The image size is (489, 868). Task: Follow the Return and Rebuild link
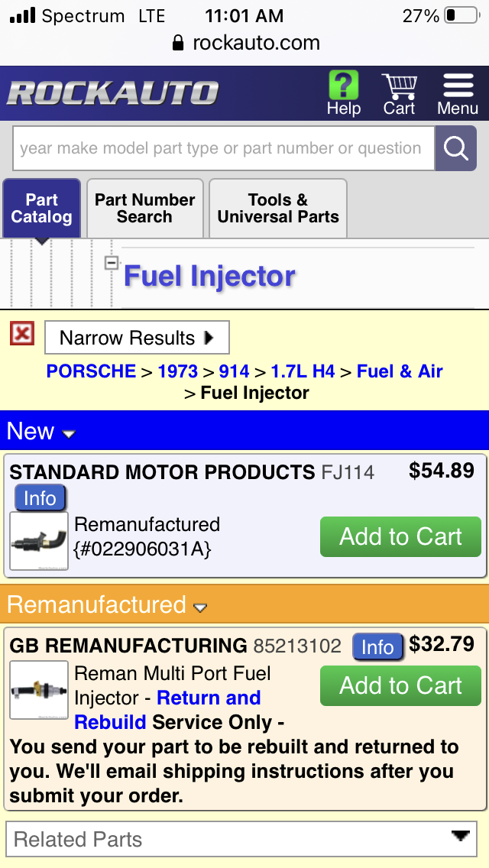[208, 698]
